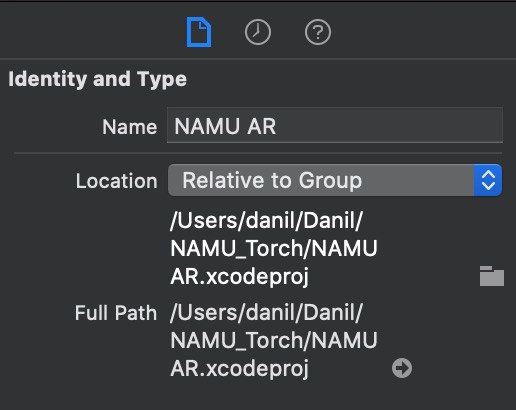Screen dimensions: 516x410
Task: Choose file location with the folder icon
Action: click(492, 276)
